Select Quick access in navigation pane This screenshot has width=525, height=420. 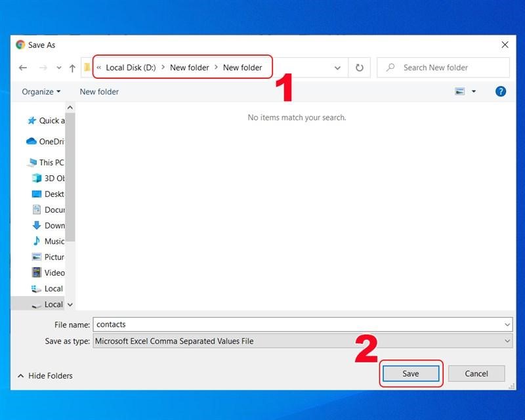[46, 121]
